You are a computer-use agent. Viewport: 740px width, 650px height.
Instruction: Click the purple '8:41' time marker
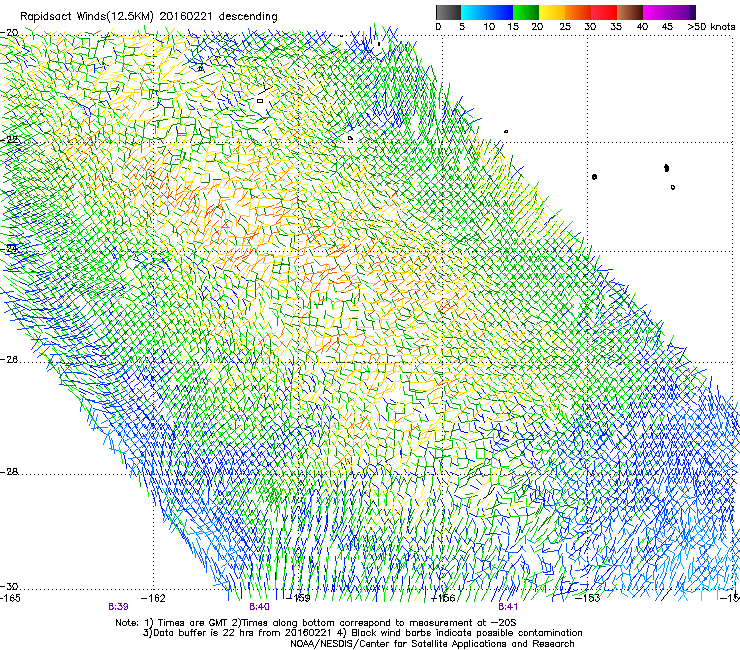(508, 607)
